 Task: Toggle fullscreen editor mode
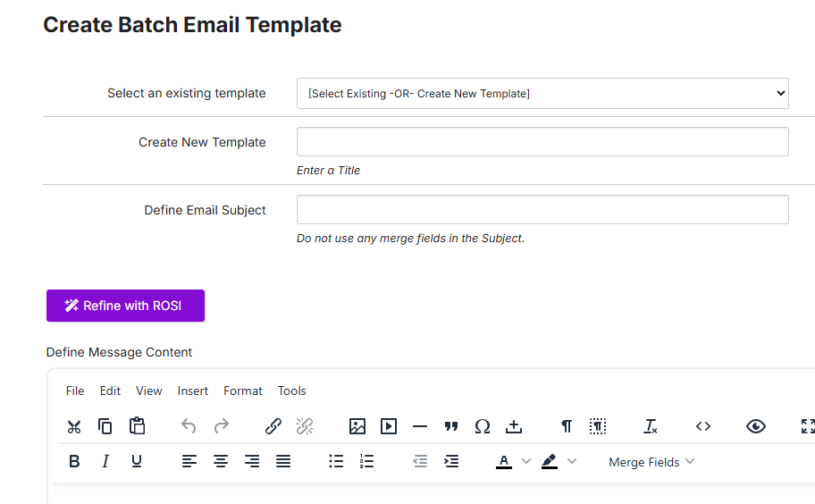[x=808, y=426]
